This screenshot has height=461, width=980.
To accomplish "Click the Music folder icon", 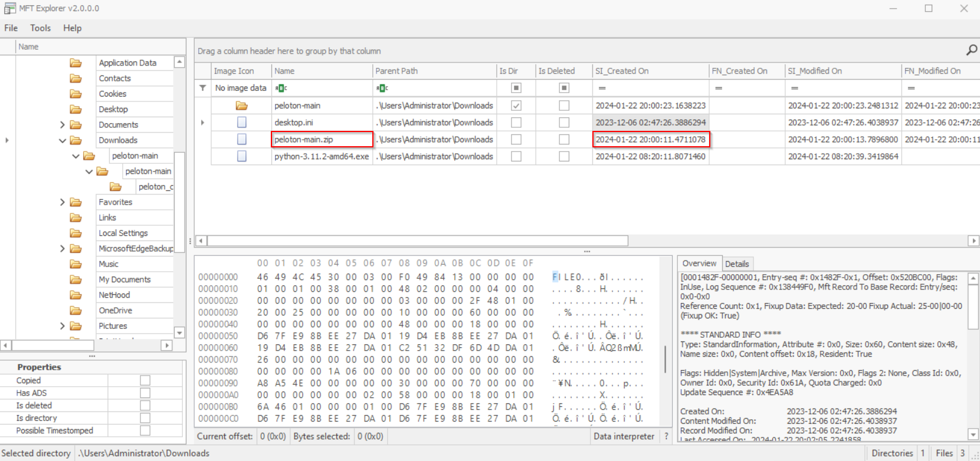I will (76, 264).
